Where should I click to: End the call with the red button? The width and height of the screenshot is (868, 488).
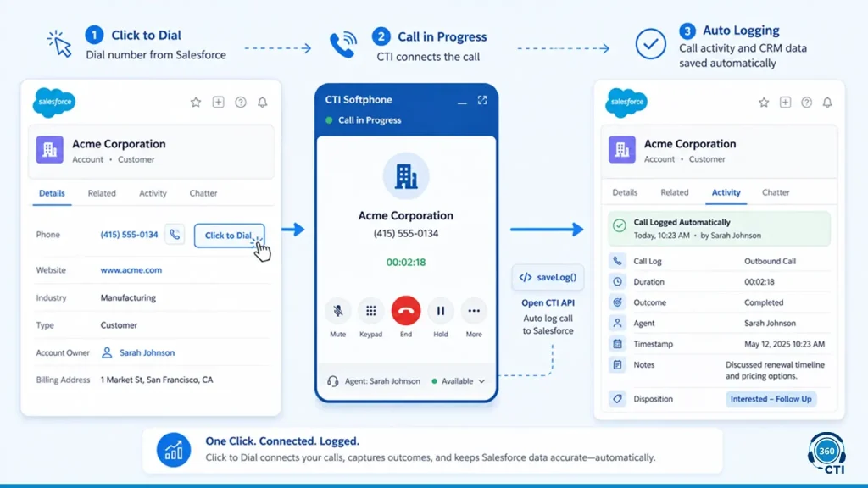(x=406, y=311)
